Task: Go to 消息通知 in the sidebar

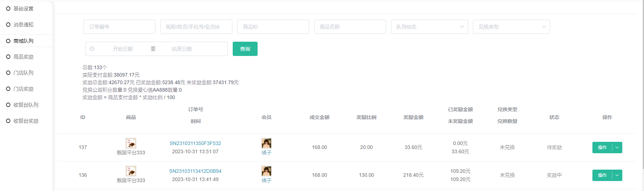Action: click(x=23, y=25)
